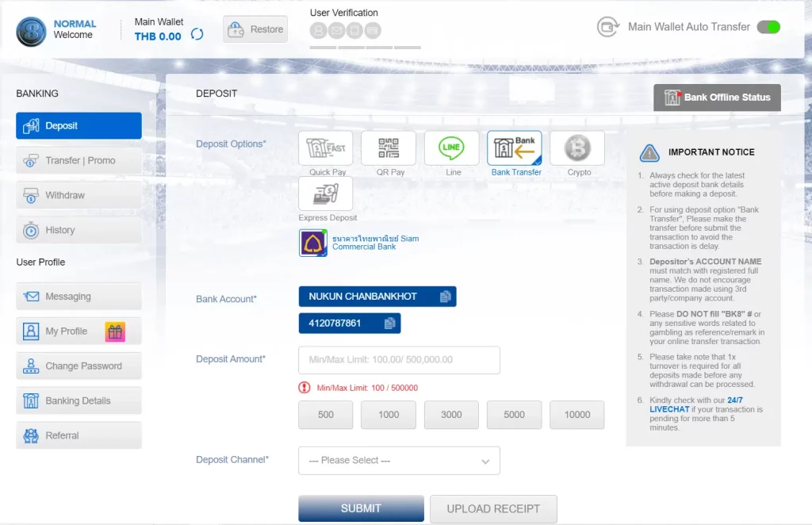This screenshot has height=525, width=812.
Task: Toggle Main Wallet Auto Transfer switch
Action: click(x=768, y=27)
